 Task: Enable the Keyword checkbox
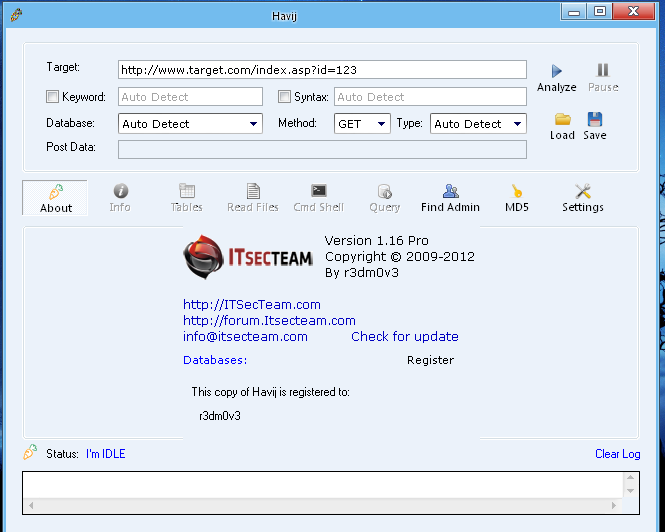[x=52, y=97]
